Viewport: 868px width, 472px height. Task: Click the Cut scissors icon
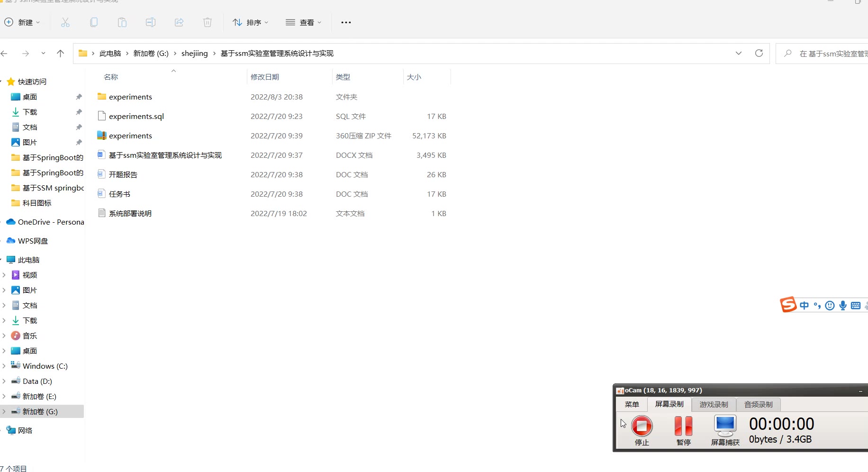tap(65, 22)
